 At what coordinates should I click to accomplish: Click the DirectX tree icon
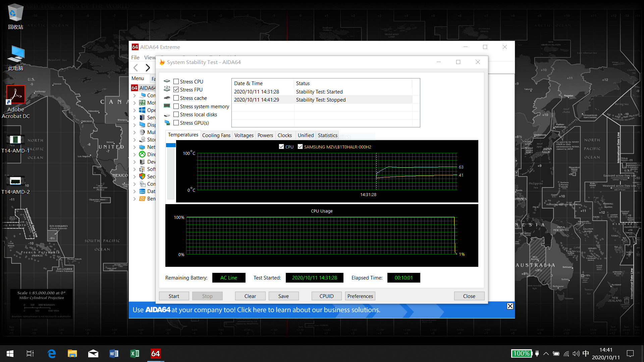[x=142, y=154]
